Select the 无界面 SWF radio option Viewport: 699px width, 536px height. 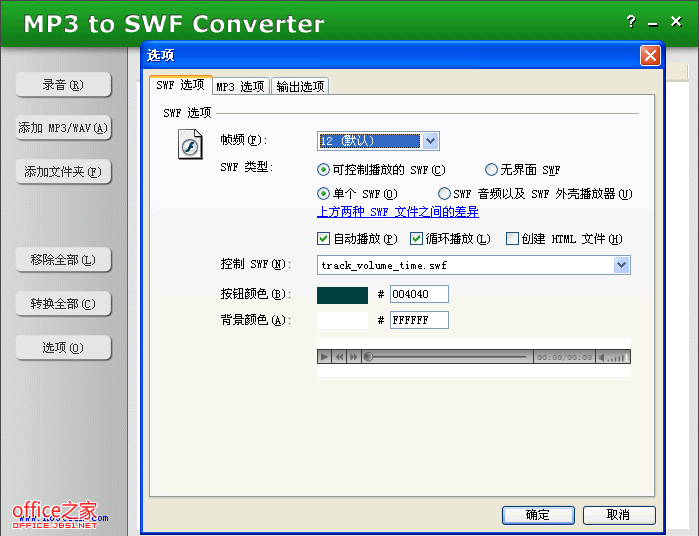pyautogui.click(x=491, y=170)
